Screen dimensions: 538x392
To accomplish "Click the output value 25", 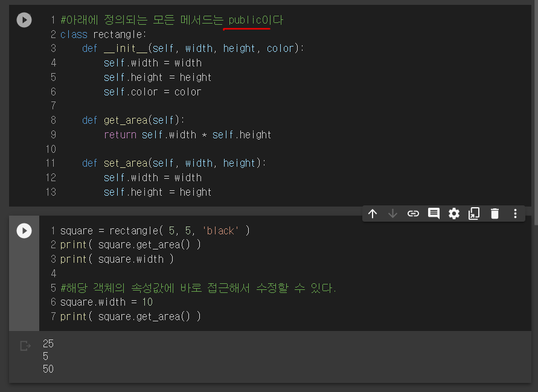I will [48, 344].
